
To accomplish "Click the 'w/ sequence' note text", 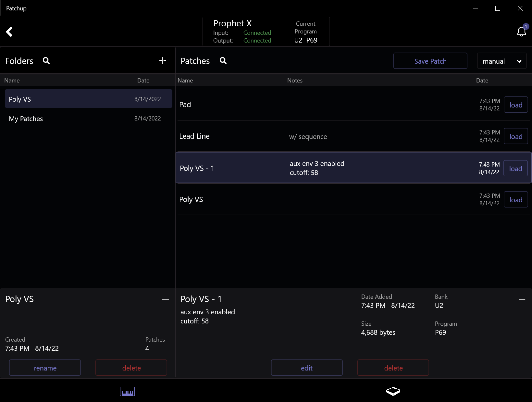I will coord(308,137).
